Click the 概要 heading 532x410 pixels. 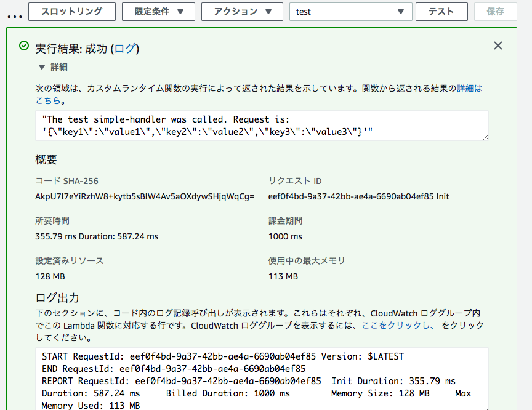(x=46, y=159)
